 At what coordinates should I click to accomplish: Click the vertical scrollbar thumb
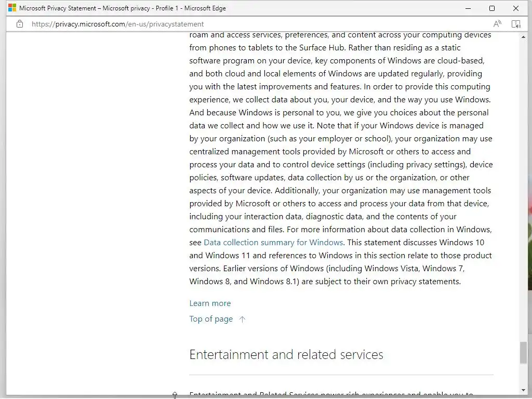pos(523,353)
